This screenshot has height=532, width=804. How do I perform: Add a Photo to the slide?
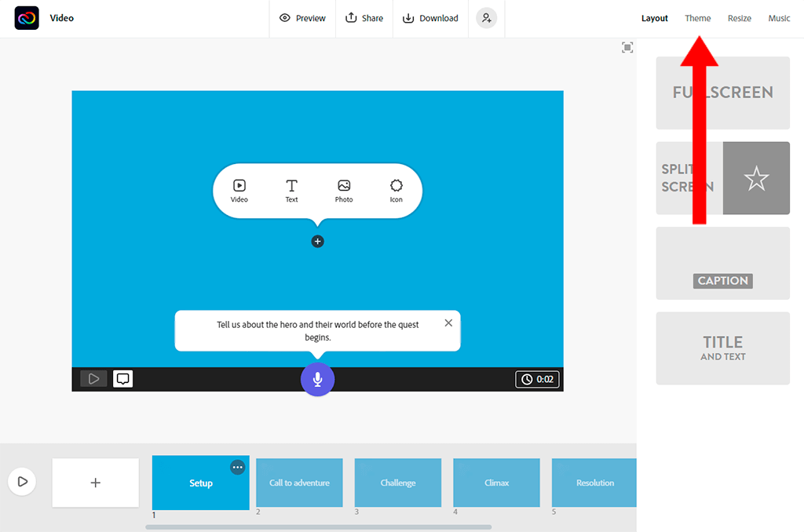coord(344,191)
